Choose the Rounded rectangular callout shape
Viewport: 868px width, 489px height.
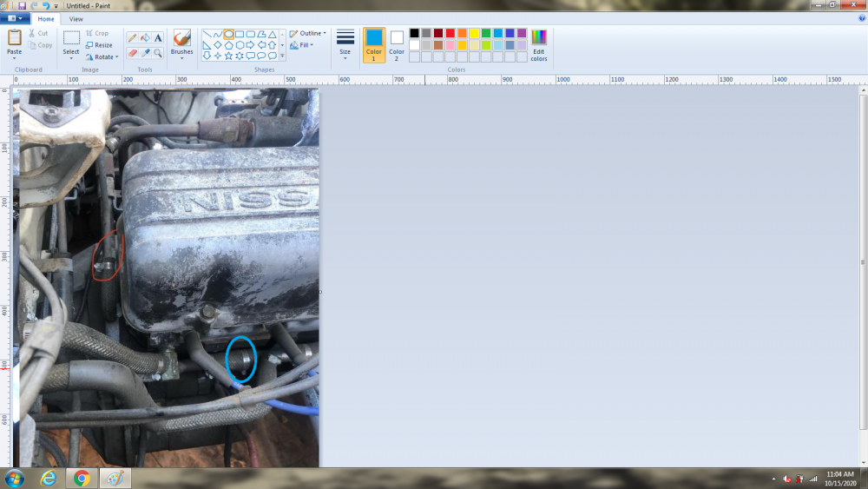click(250, 56)
